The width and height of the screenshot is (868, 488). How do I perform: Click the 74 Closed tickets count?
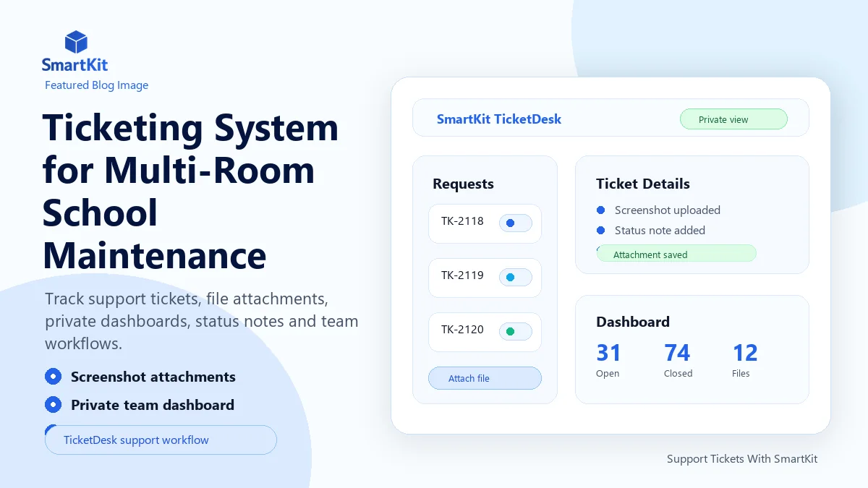(x=677, y=353)
